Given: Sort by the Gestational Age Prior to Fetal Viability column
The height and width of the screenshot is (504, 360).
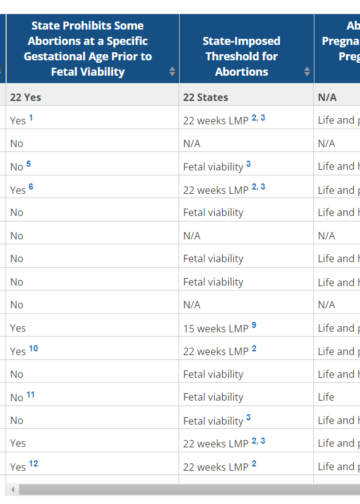Looking at the screenshot, I should [172, 71].
